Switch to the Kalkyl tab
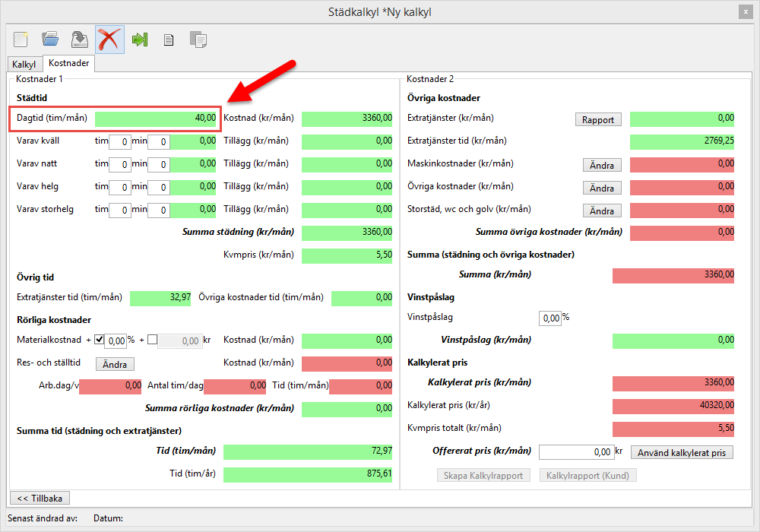 point(24,65)
